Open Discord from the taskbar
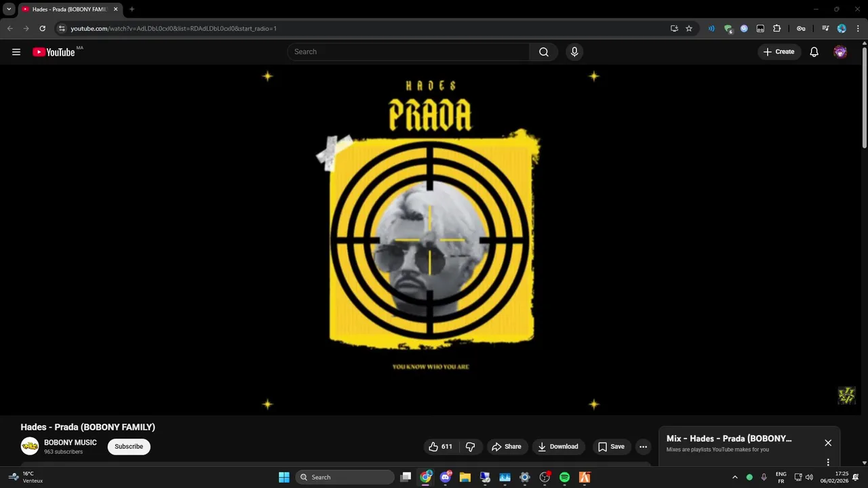Image resolution: width=868 pixels, height=488 pixels. pos(445,477)
